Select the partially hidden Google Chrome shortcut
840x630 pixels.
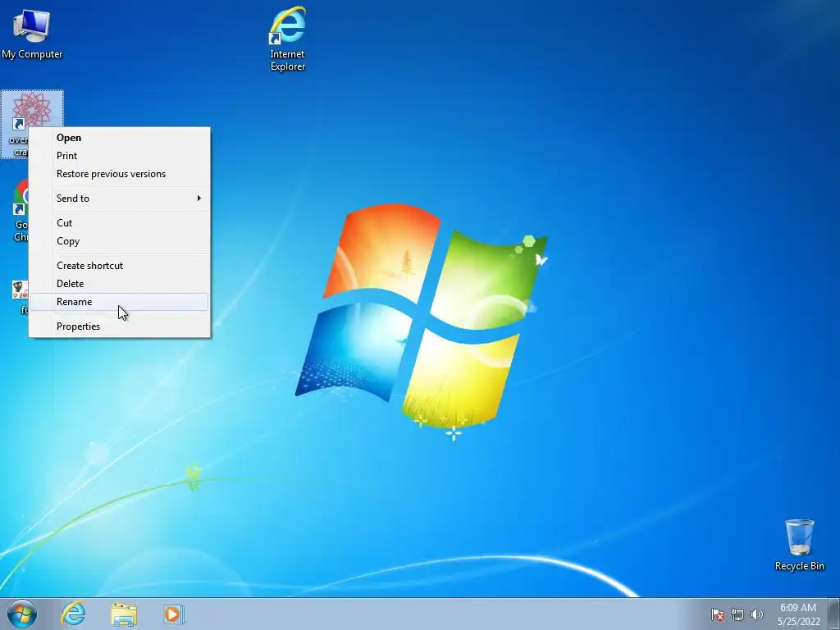(x=21, y=210)
